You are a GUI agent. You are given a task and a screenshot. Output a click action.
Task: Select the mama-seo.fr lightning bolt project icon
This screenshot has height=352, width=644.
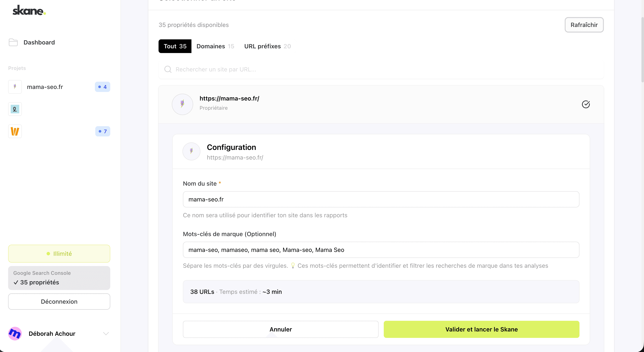pyautogui.click(x=15, y=87)
